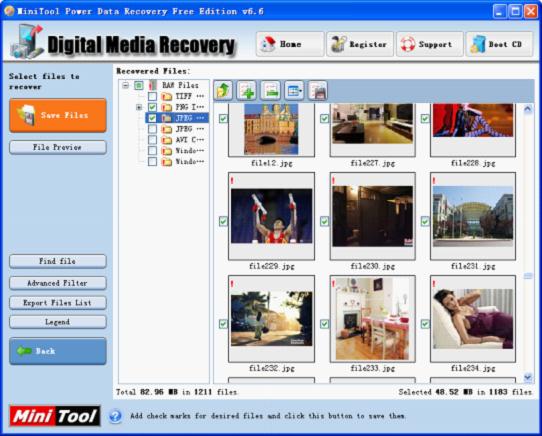Uncheck the file231.jpg checkbox
The width and height of the screenshot is (542, 436).
point(425,221)
